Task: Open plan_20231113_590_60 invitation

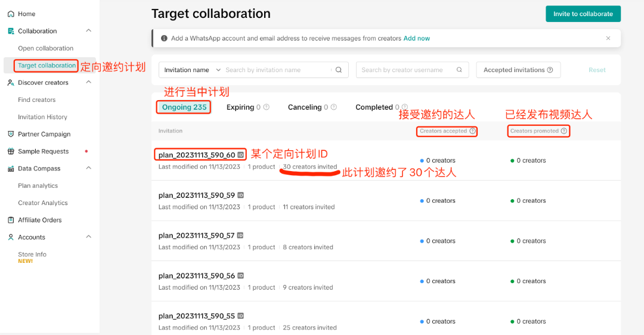Action: pyautogui.click(x=197, y=155)
